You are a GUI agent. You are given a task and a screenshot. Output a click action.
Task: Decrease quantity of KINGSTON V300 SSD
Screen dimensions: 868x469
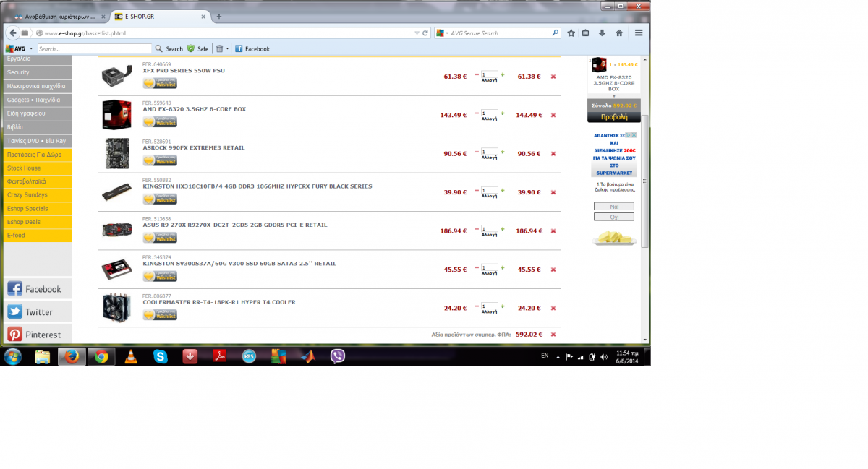[x=477, y=267]
